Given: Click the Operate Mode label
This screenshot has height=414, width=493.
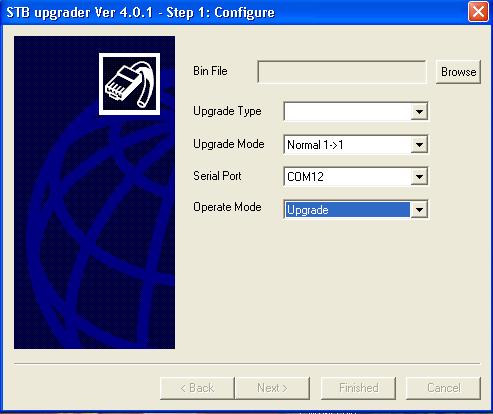Looking at the screenshot, I should coord(227,207).
